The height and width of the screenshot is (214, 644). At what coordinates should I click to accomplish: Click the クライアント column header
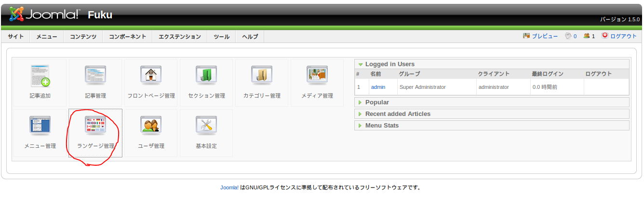[494, 74]
